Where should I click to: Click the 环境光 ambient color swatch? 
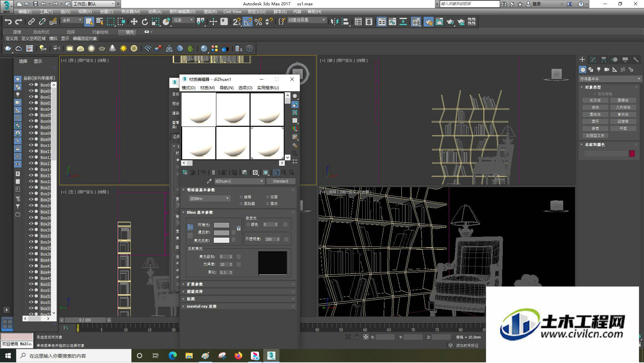(221, 225)
